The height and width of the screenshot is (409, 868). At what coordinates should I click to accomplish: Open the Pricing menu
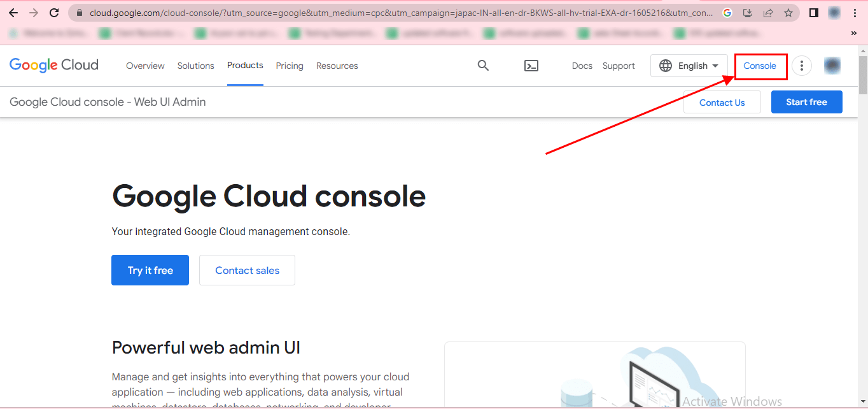(x=290, y=66)
